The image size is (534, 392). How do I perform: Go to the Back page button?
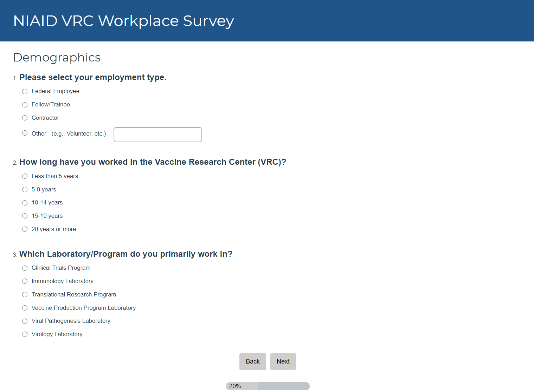(252, 361)
